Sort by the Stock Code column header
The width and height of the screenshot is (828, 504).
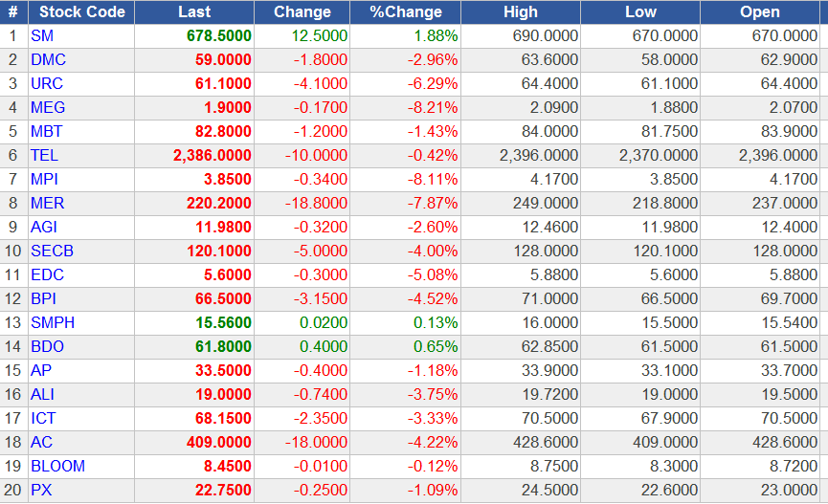(81, 12)
